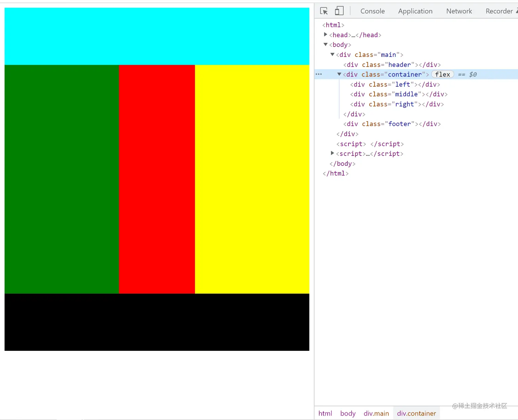Image resolution: width=518 pixels, height=420 pixels.
Task: Click the green left column on page
Action: pos(62,179)
